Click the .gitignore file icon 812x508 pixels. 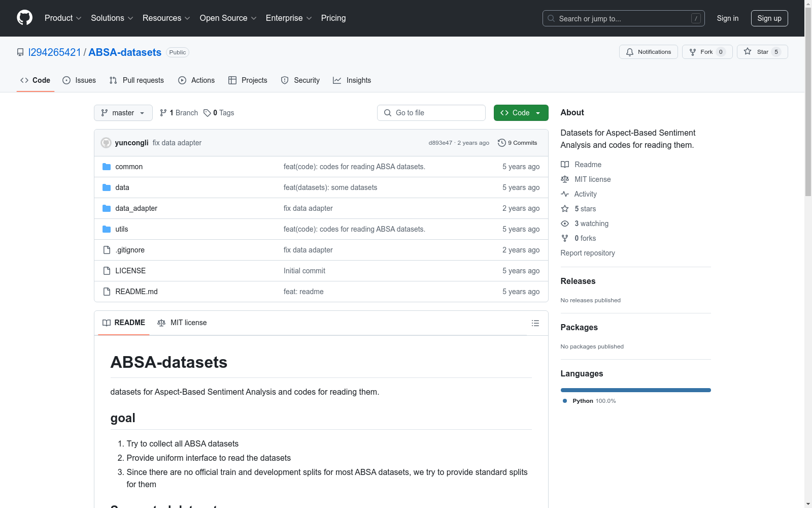click(107, 250)
